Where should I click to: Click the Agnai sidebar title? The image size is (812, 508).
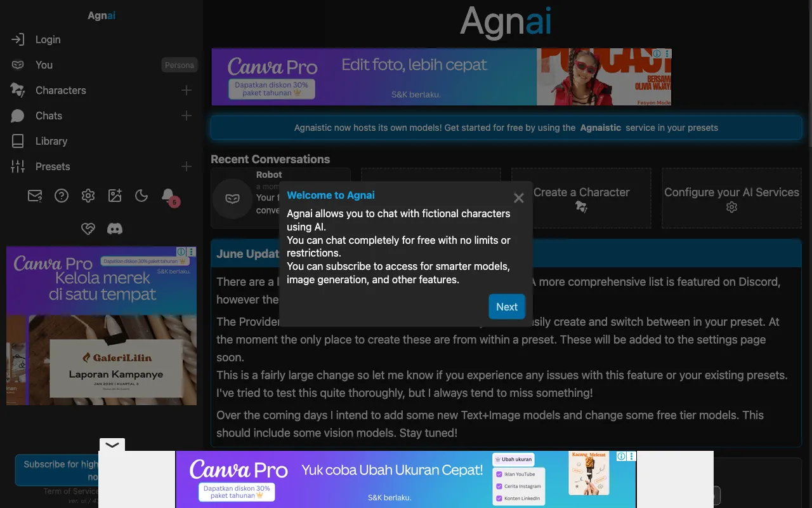click(x=101, y=16)
